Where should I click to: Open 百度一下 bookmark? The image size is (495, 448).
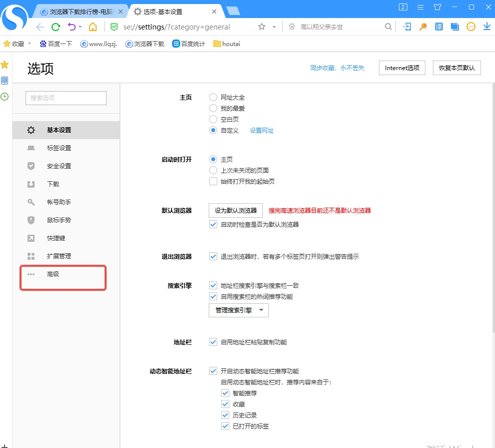click(56, 44)
